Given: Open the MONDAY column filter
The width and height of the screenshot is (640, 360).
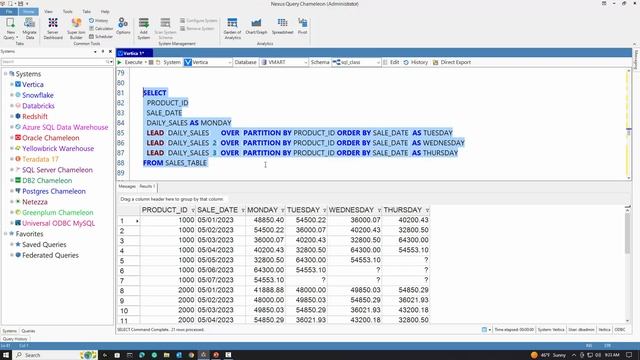Looking at the screenshot, I should [282, 210].
